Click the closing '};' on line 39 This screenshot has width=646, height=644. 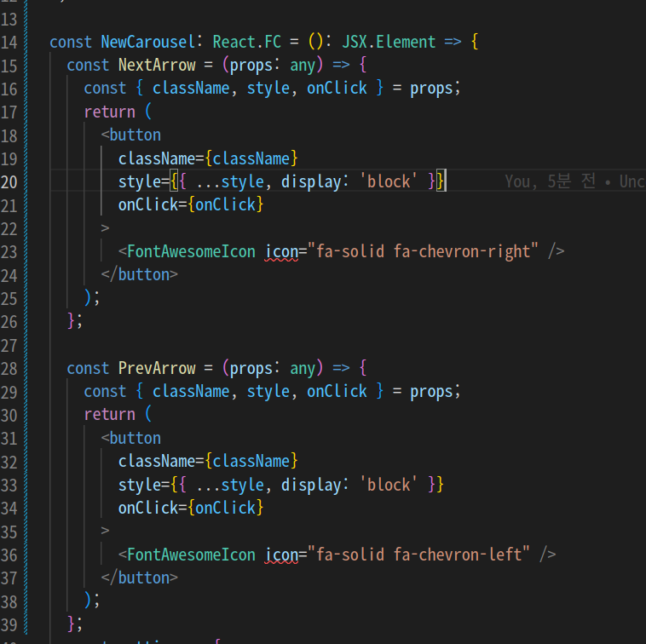[x=75, y=624]
